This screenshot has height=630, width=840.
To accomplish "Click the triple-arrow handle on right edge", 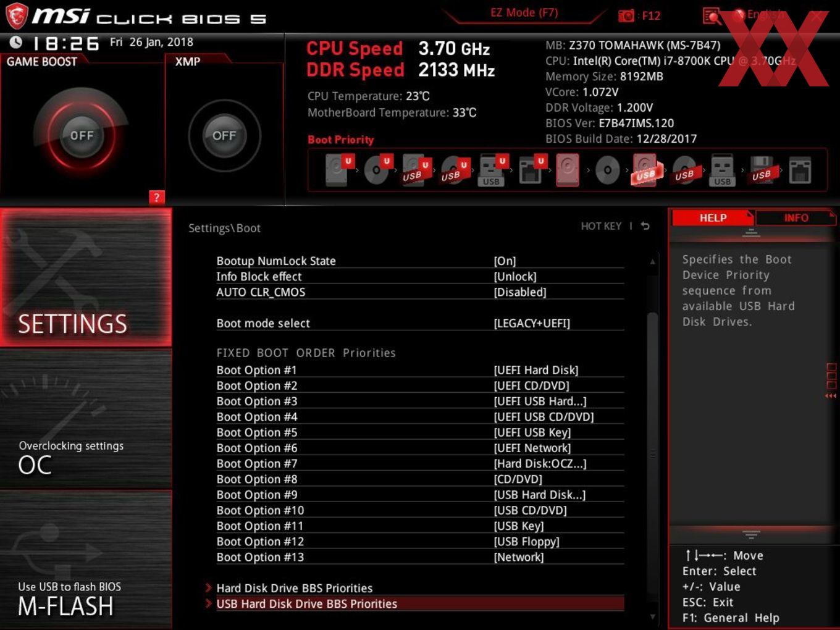I will coord(831,395).
